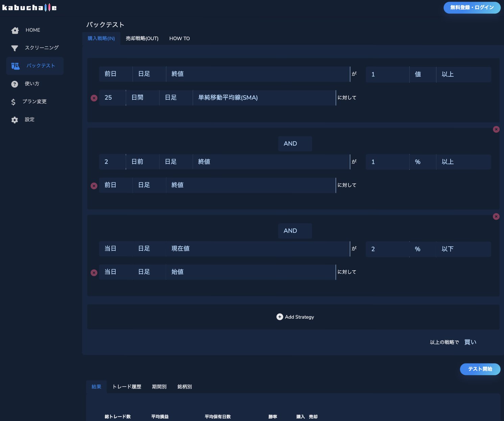Open the 値 unit dropdown
The image size is (504, 421).
point(423,74)
